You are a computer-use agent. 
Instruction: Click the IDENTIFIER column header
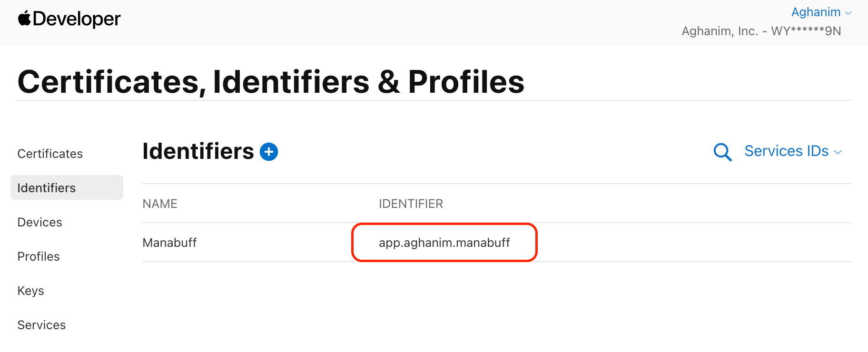[411, 203]
